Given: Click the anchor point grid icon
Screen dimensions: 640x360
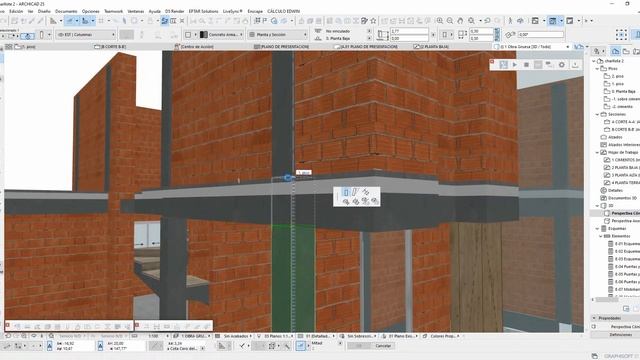Looking at the screenshot, I should pyautogui.click(x=621, y=35).
